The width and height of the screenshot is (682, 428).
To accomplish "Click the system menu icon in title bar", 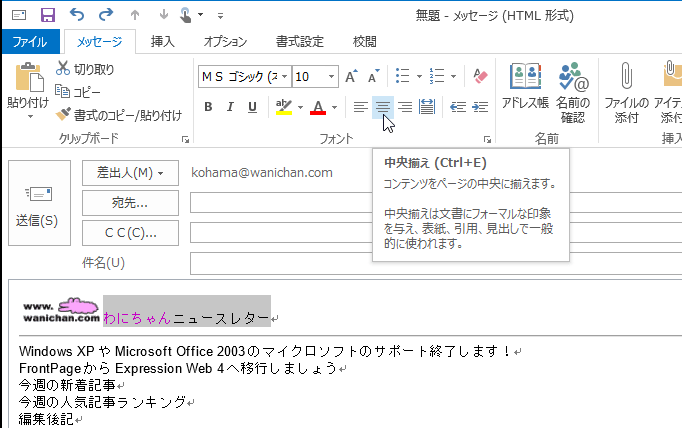I will [x=19, y=15].
